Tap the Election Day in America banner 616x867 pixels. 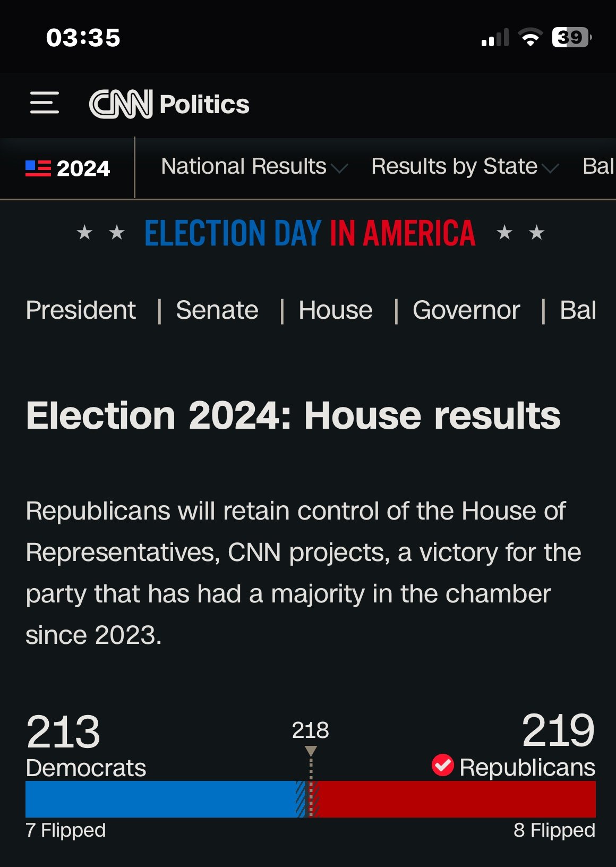point(310,233)
